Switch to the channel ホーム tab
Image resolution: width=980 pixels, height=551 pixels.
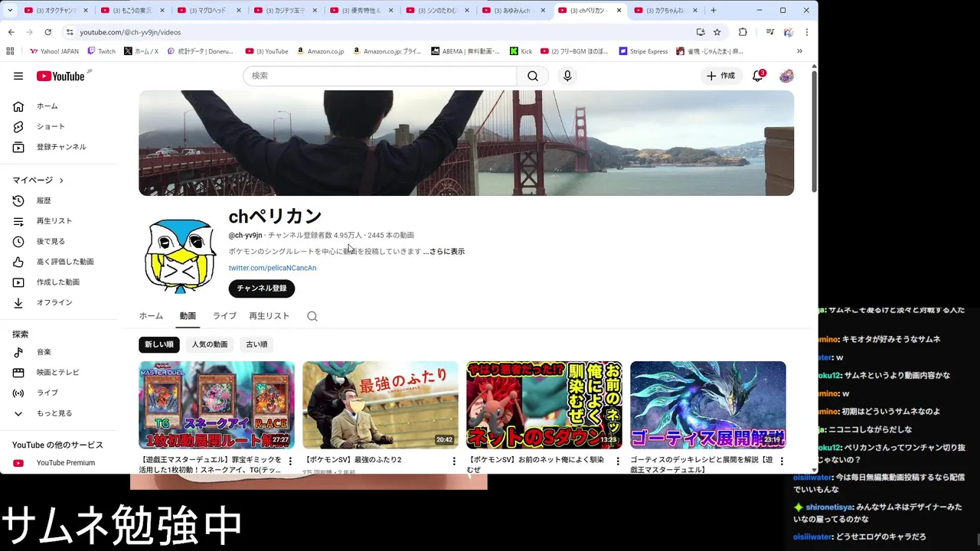151,316
